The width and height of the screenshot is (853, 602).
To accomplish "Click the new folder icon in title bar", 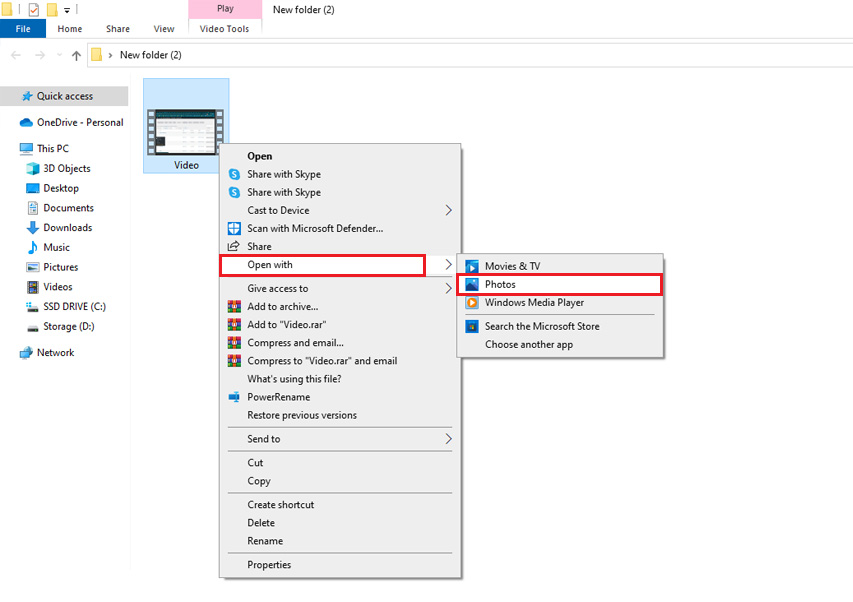I will [52, 9].
